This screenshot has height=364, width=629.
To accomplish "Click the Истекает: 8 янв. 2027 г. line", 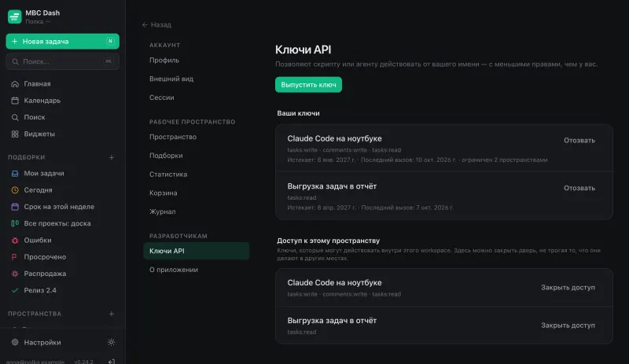I will point(417,160).
